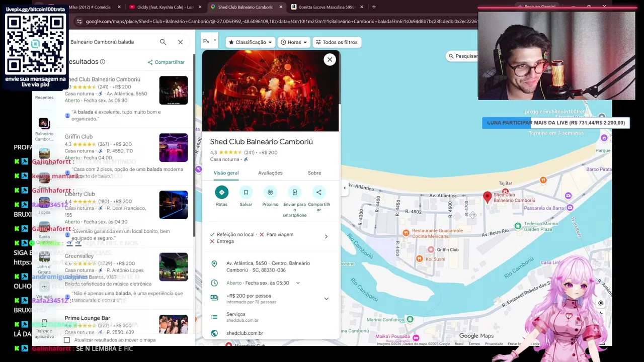Open the Balneário Camboriú recent item in the sidebar
This screenshot has height=362, width=644.
tap(44, 130)
